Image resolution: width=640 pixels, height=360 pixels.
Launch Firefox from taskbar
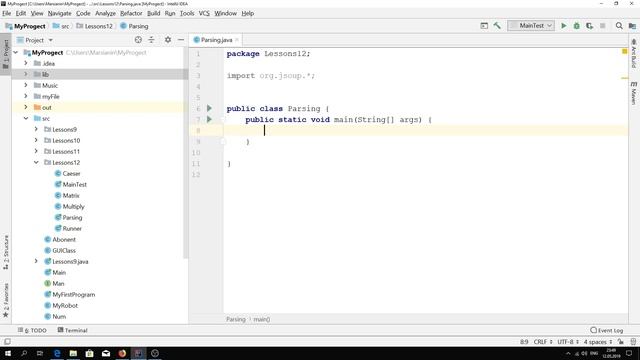122,353
